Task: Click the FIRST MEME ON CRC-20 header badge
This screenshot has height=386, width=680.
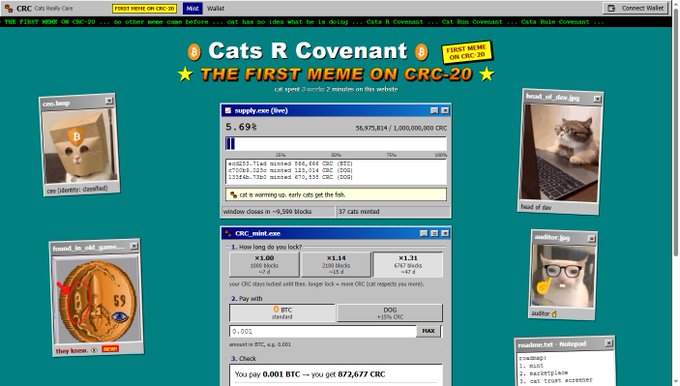Action: [144, 8]
